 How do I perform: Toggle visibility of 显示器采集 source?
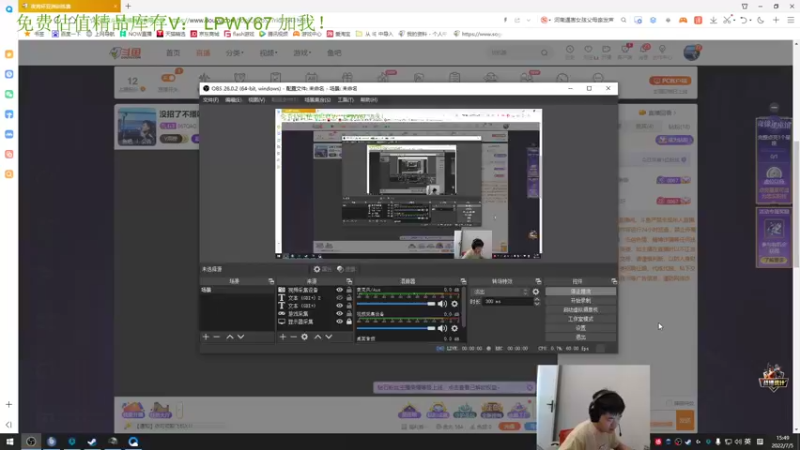pyautogui.click(x=339, y=322)
